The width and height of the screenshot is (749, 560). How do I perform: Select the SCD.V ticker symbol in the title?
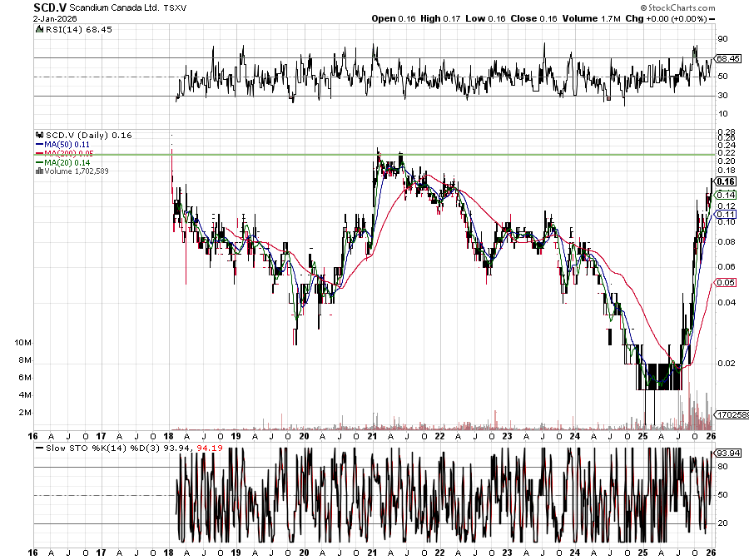pyautogui.click(x=50, y=7)
